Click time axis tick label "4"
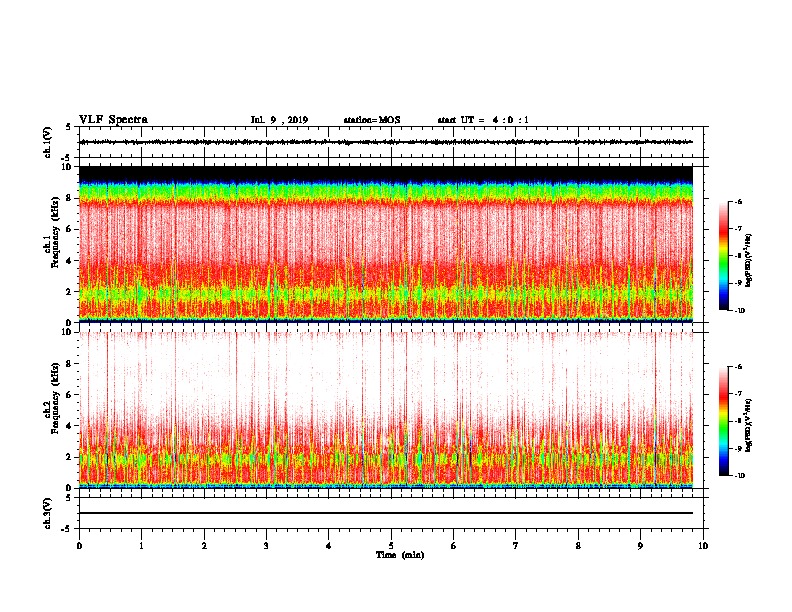 [x=329, y=546]
